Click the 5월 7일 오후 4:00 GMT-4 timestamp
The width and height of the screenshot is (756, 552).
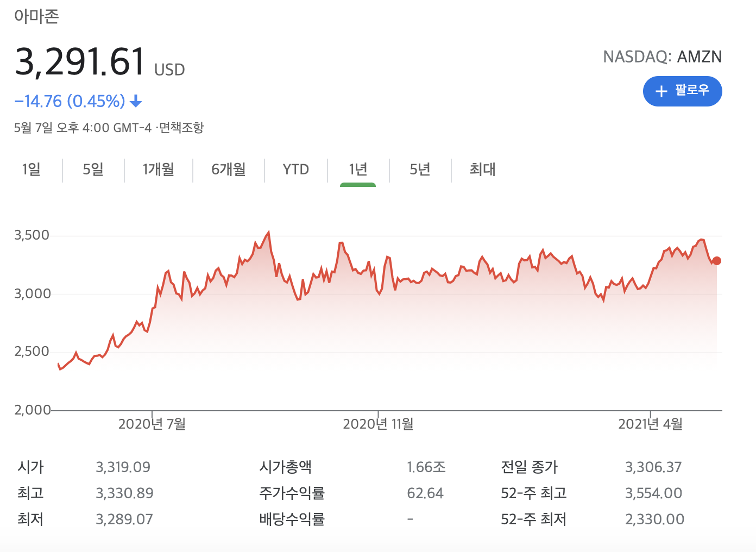click(x=83, y=128)
